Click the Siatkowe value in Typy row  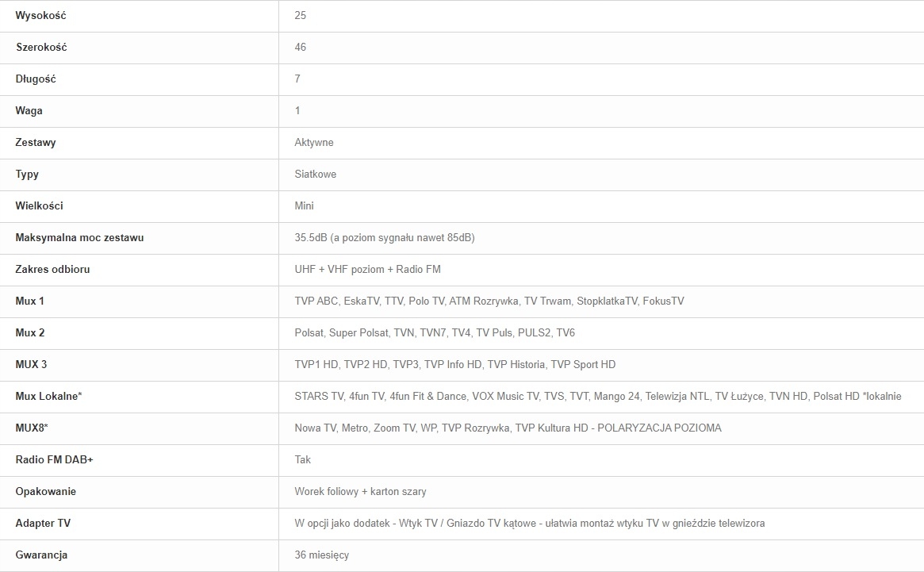point(315,174)
